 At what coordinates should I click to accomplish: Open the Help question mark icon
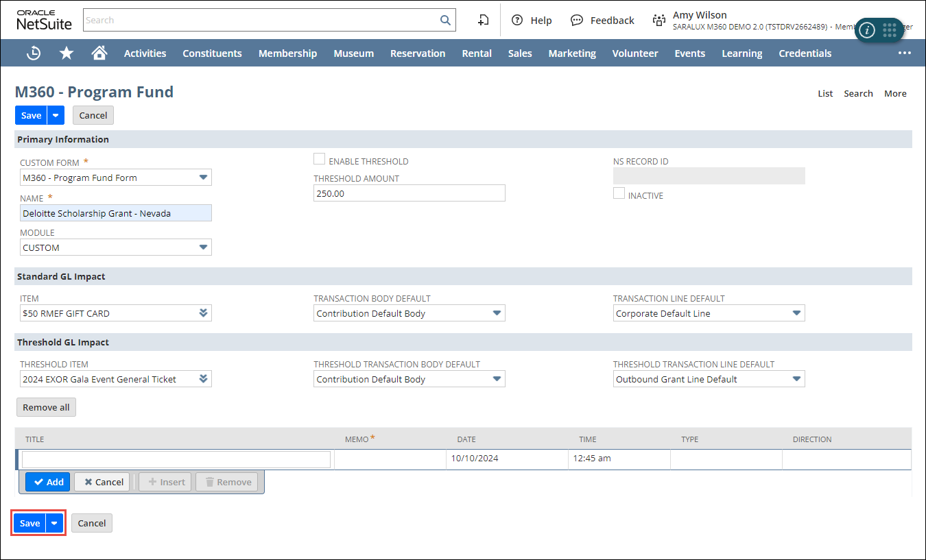517,20
